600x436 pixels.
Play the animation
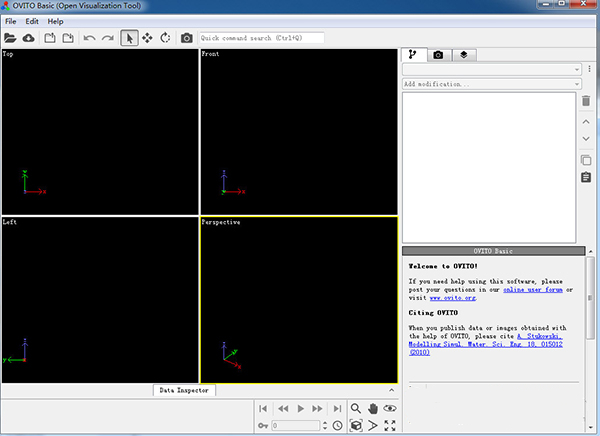300,408
